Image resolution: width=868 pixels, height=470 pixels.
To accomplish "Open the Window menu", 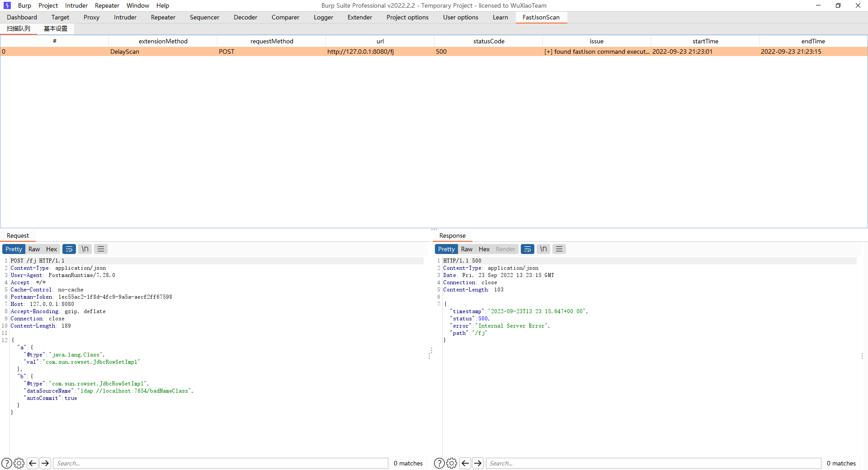I will [138, 5].
